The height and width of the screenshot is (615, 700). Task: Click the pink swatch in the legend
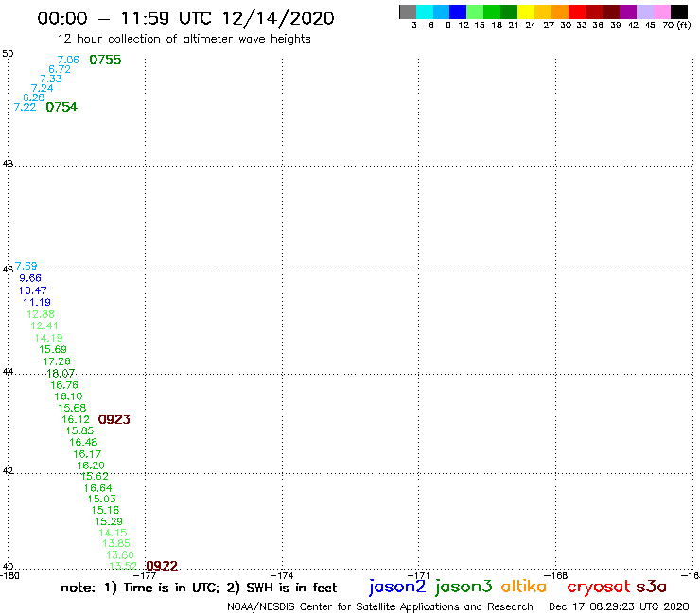661,11
